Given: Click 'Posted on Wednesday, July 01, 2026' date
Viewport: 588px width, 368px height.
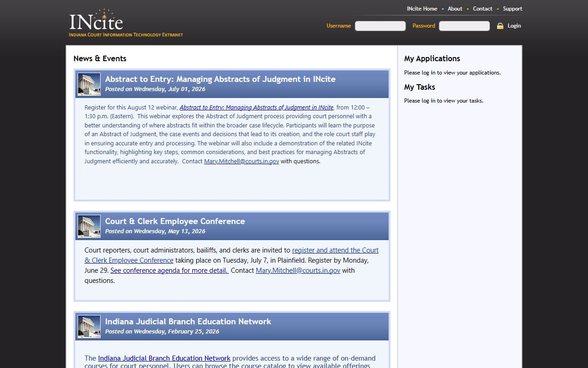Looking at the screenshot, I should [155, 89].
